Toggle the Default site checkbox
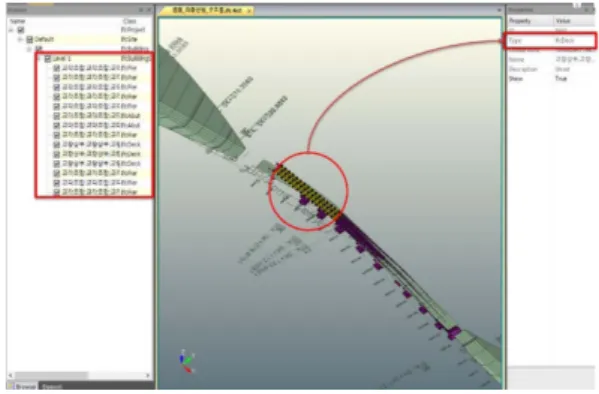Viewport: 599px width, 394px height. point(30,39)
